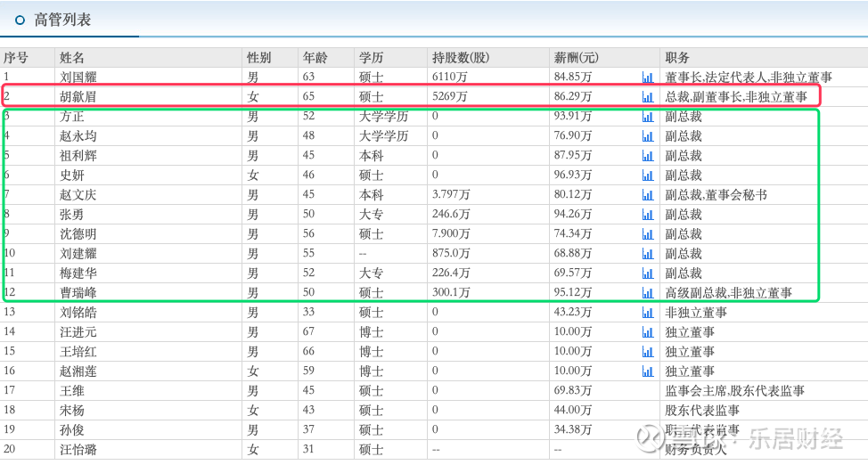
Task: Select the name 王培红
Action: [x=78, y=352]
